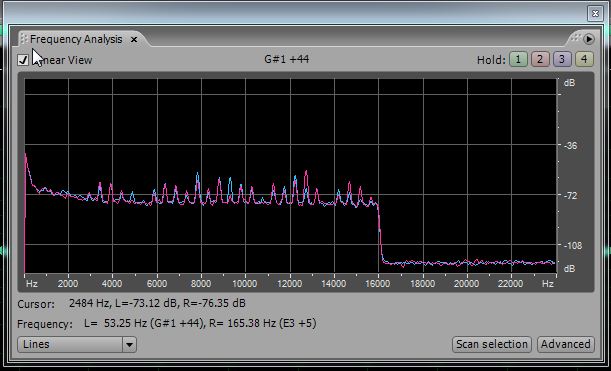
Task: Activate Hold button 4
Action: point(583,59)
